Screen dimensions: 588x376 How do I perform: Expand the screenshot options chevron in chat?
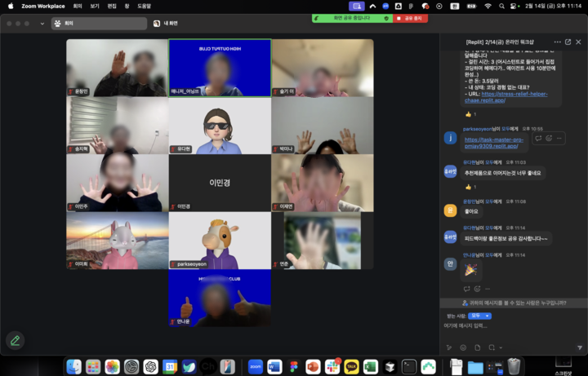tap(501, 348)
